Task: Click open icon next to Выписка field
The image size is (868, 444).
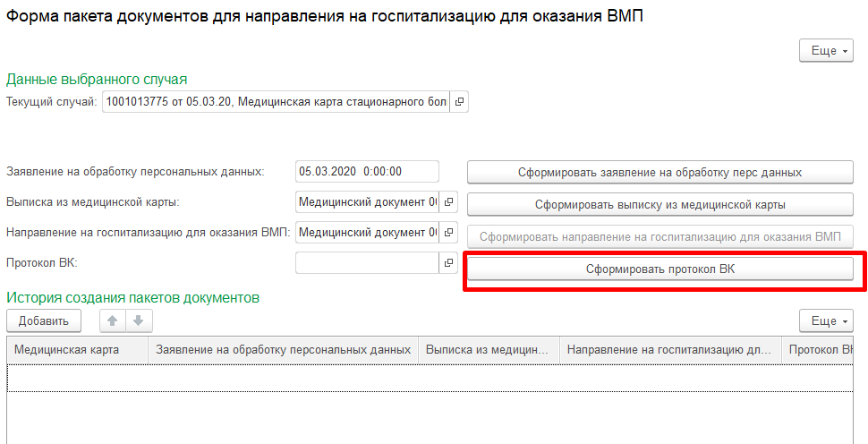Action: click(449, 202)
